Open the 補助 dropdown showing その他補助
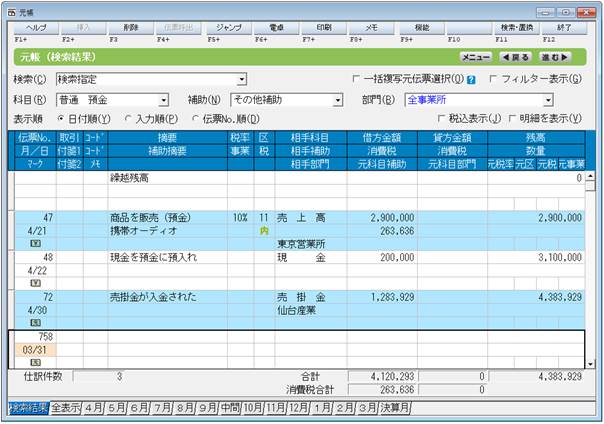 coord(338,101)
